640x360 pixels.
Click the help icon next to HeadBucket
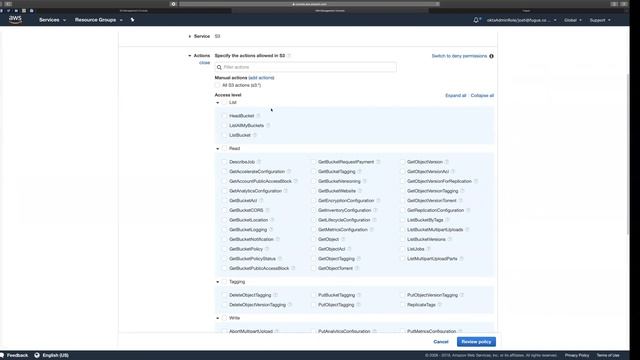tap(258, 116)
